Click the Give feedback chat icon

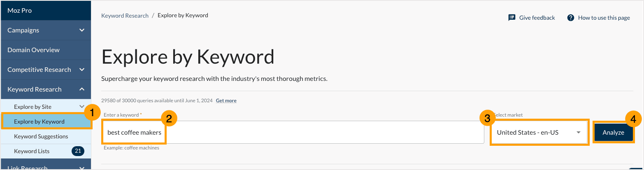click(512, 18)
